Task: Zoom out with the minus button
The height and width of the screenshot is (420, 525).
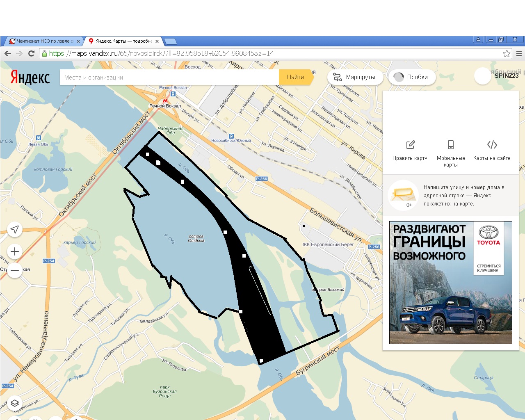Action: [15, 270]
